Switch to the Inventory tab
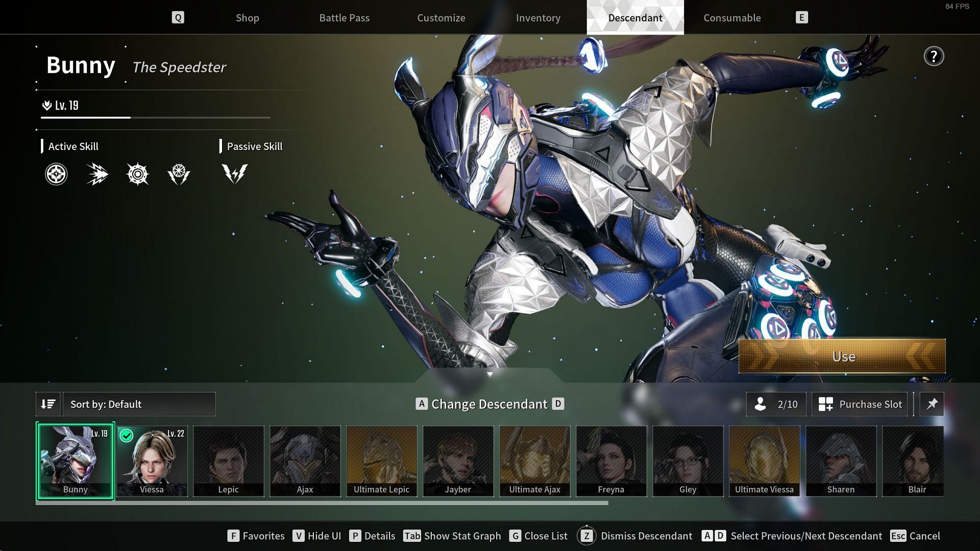Image resolution: width=980 pixels, height=551 pixels. pyautogui.click(x=538, y=17)
